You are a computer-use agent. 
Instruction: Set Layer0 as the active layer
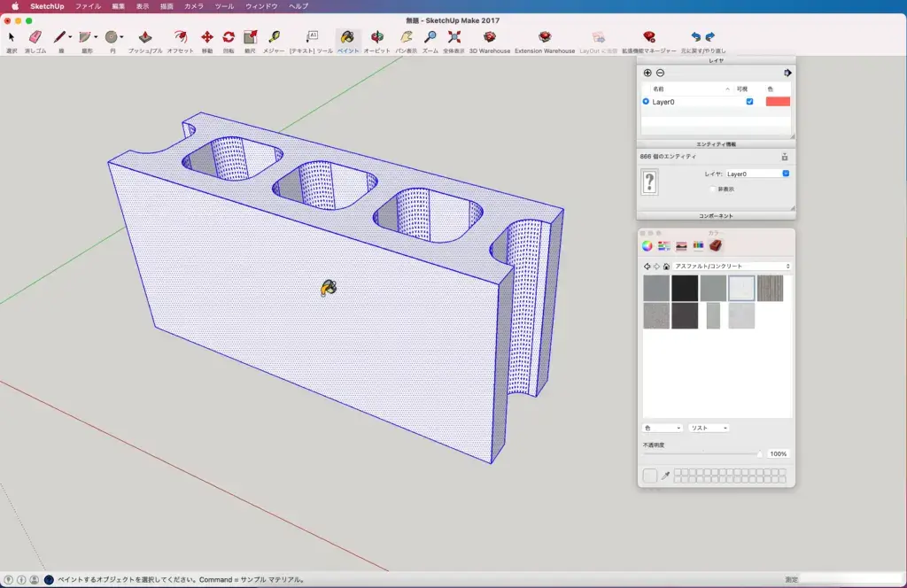point(646,102)
